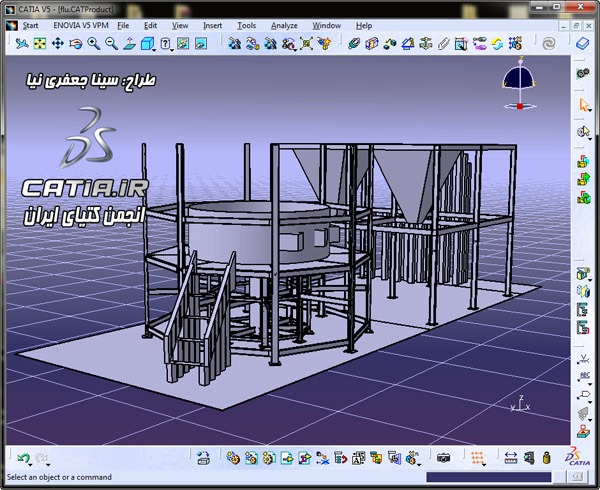600x490 pixels.
Task: Click the Text with Leader ABC icon
Action: (x=583, y=377)
